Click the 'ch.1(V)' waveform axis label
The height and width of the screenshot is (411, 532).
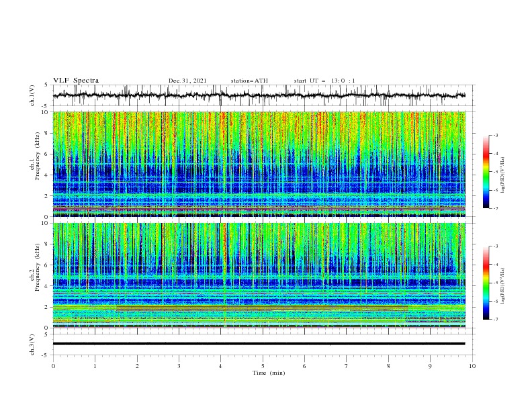32,95
